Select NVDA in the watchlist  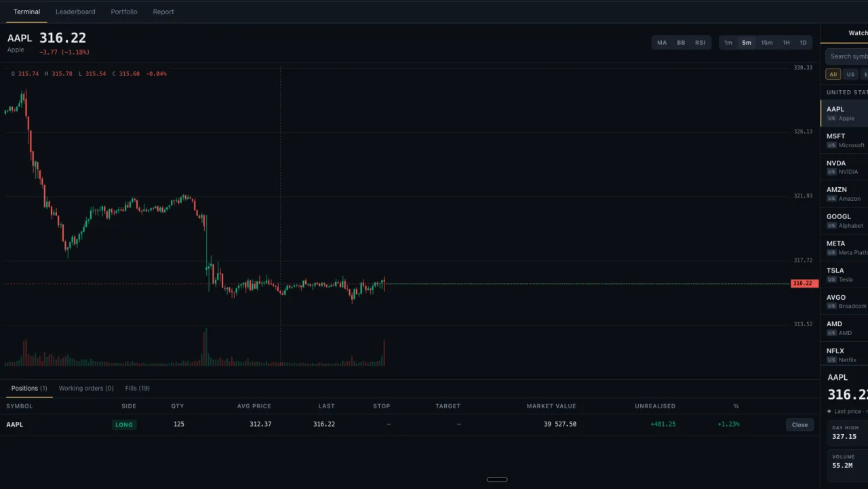coord(844,167)
